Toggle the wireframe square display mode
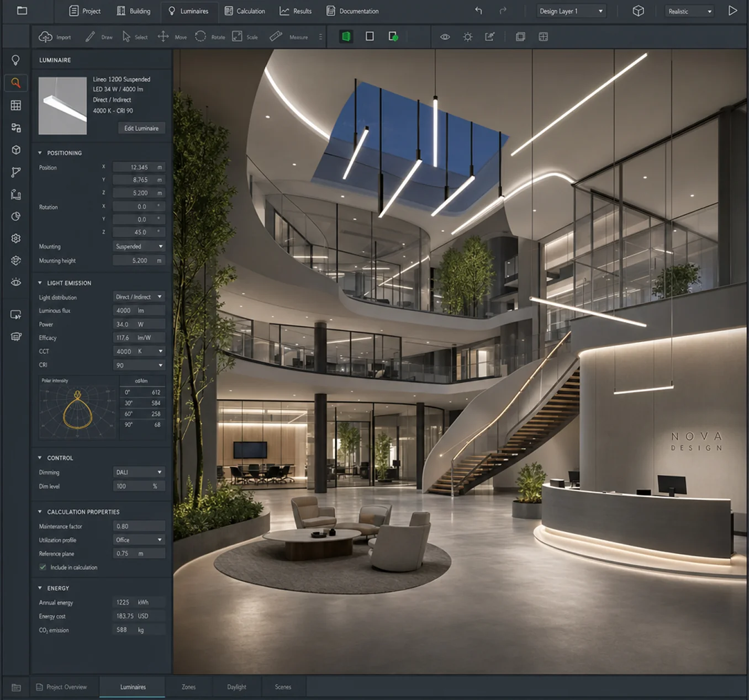Screen dimensions: 749x700 coord(370,36)
